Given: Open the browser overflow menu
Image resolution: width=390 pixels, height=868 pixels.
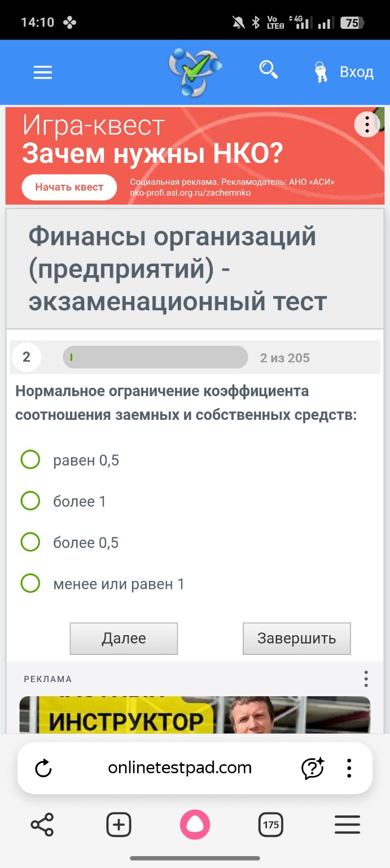Looking at the screenshot, I should 350,767.
